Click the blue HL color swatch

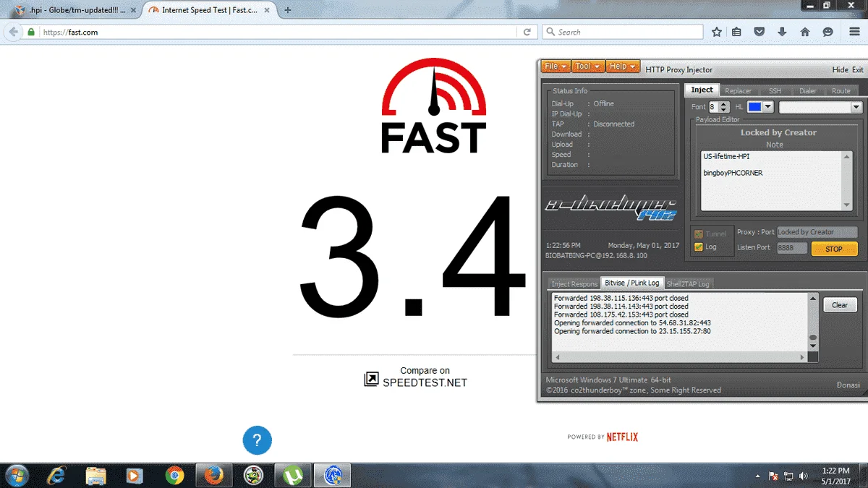coord(754,107)
